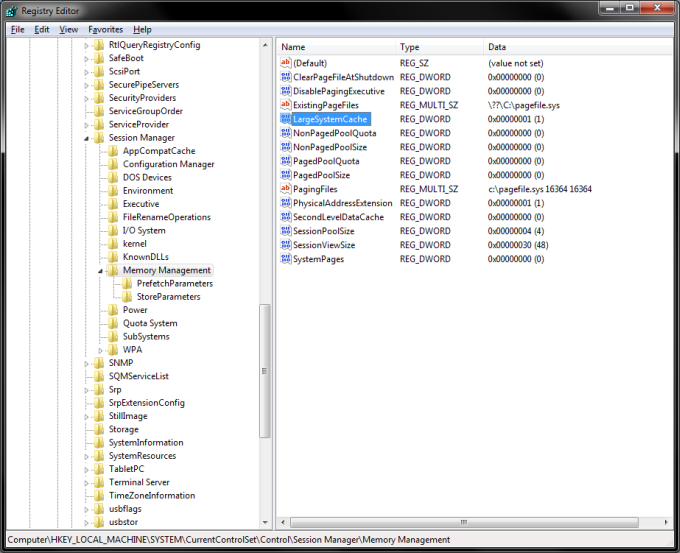Screen dimensions: 680x553
Task: Click the DWORD icon beside LargeSystemCache
Action: 285,119
